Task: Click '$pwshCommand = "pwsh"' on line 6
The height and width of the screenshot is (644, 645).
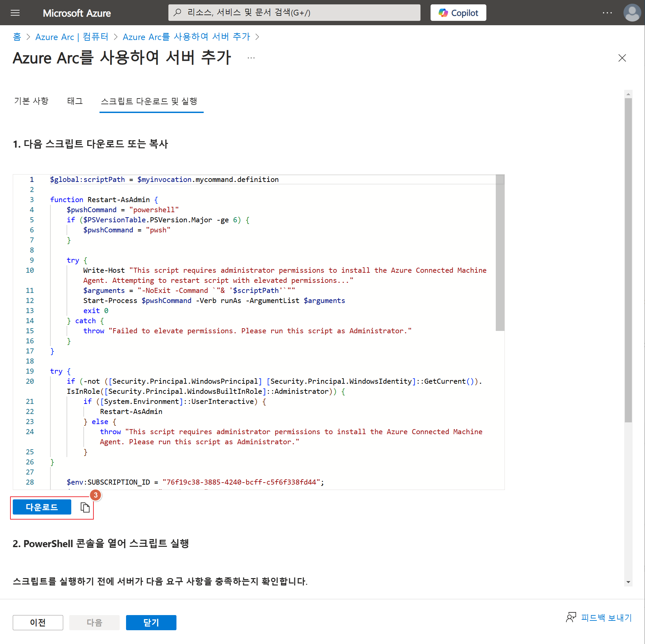Action: click(x=127, y=230)
